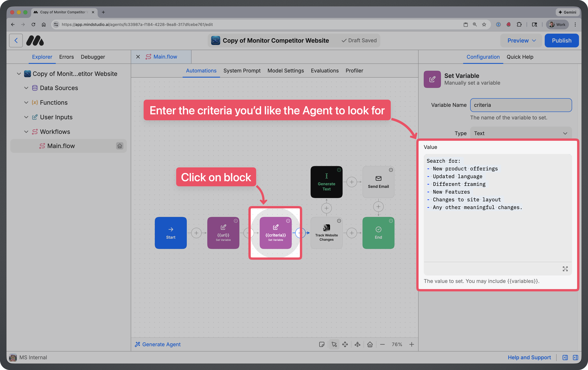Open the Type dropdown showing Text
The height and width of the screenshot is (370, 588).
tap(521, 133)
